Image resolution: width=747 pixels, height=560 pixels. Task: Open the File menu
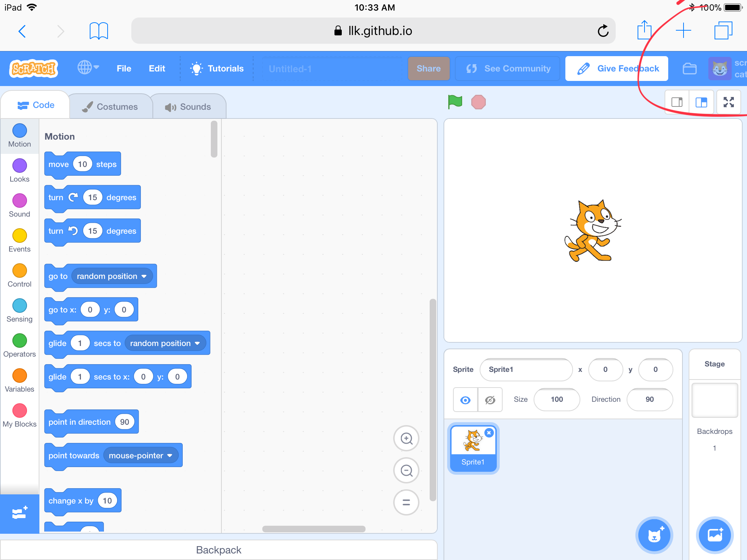[x=124, y=68]
